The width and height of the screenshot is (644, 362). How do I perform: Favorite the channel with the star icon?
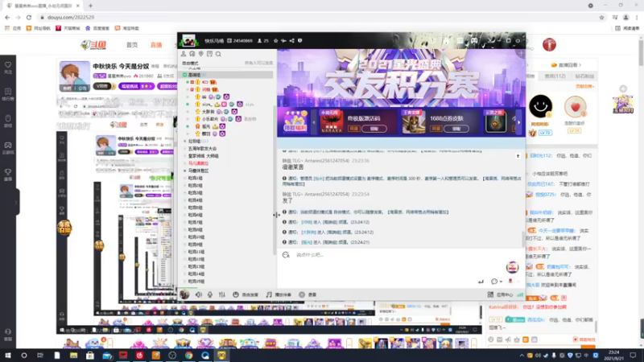(x=275, y=41)
